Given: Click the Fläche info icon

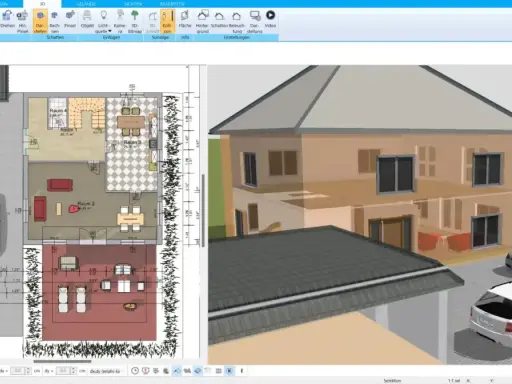Looking at the screenshot, I should click(x=185, y=15).
